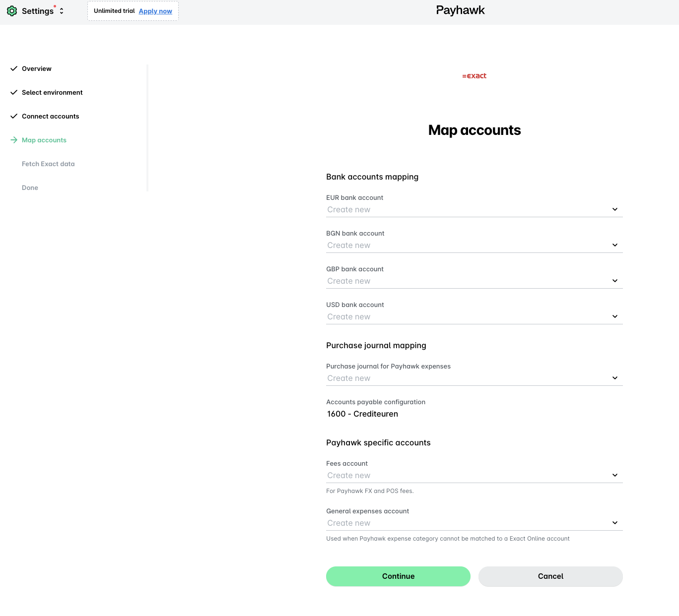The image size is (679, 616).
Task: Click the Settings gear icon
Action: (12, 11)
